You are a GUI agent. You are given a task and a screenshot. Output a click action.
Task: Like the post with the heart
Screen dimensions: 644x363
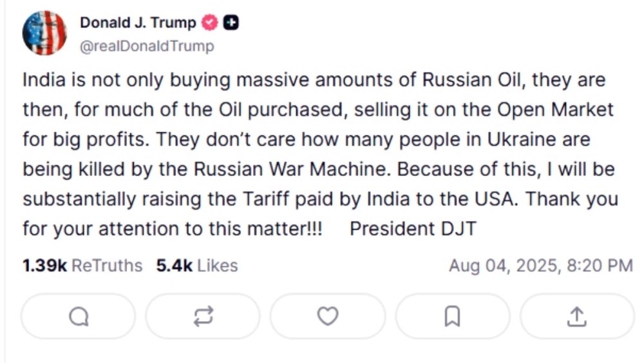(x=328, y=316)
